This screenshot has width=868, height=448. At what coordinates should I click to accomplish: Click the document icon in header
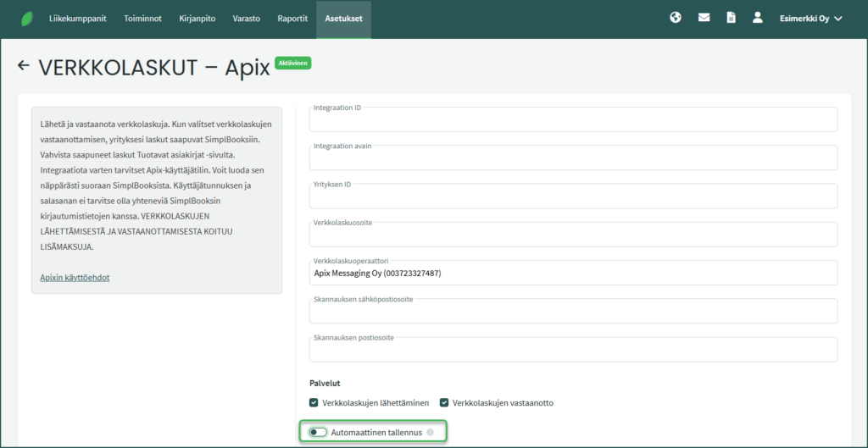coord(731,18)
